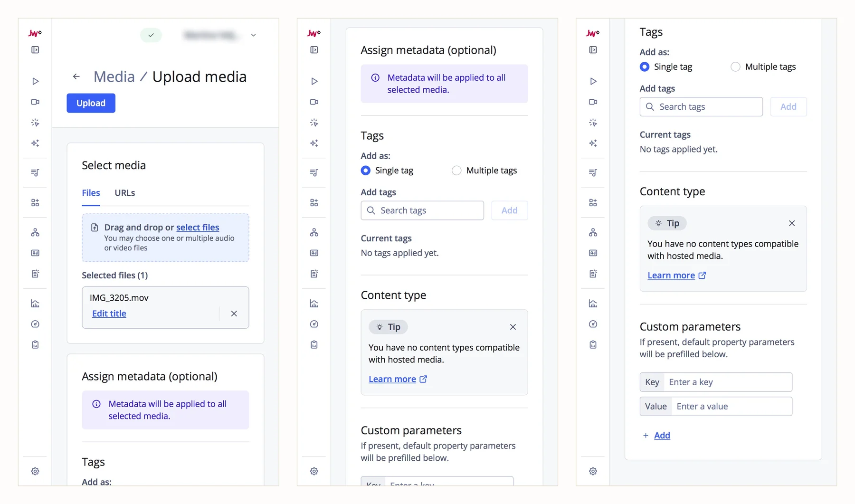Open widgets grid icon in middle sidebar
The image size is (855, 504).
click(x=314, y=203)
